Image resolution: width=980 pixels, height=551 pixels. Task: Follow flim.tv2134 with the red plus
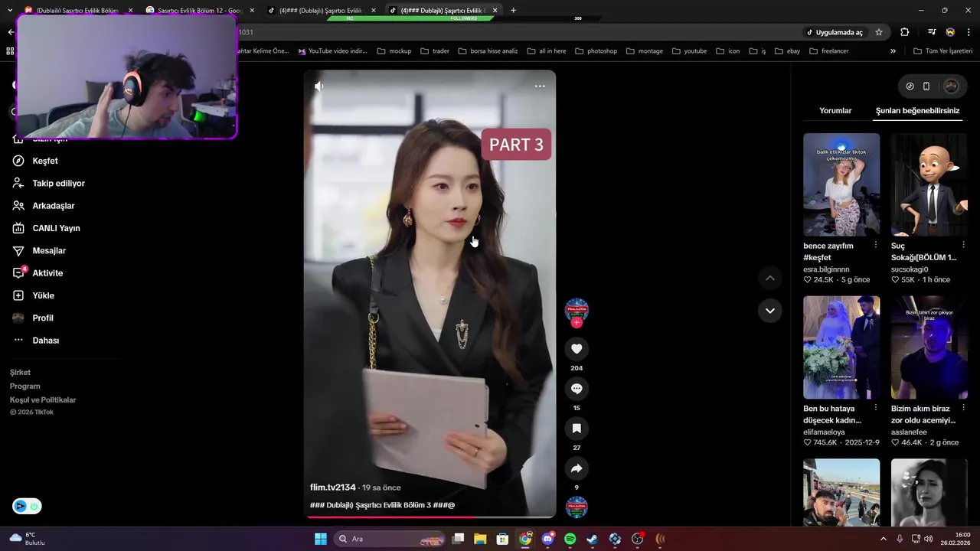coord(577,323)
